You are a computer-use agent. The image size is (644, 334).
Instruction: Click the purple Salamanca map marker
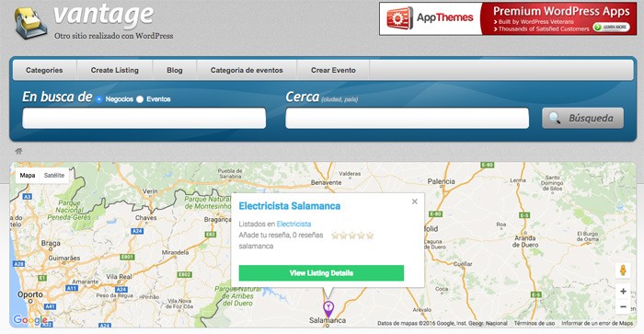click(x=328, y=308)
